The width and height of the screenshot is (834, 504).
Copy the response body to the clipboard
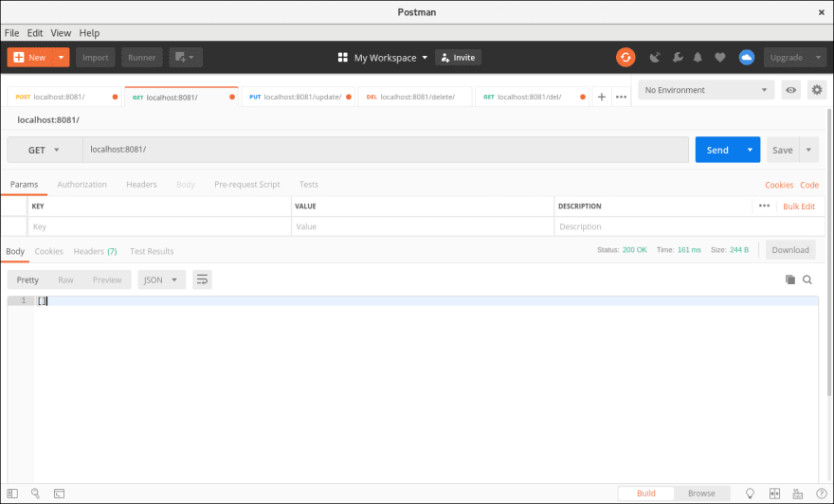(x=789, y=279)
